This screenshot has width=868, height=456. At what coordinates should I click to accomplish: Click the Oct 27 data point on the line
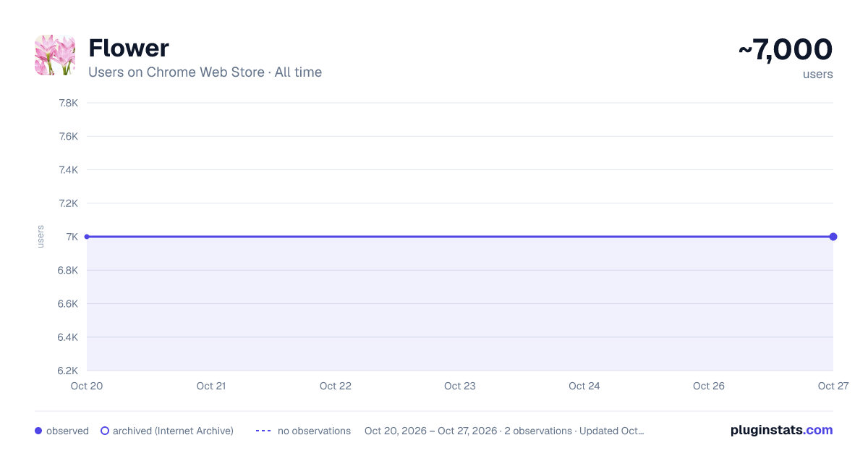click(x=833, y=237)
